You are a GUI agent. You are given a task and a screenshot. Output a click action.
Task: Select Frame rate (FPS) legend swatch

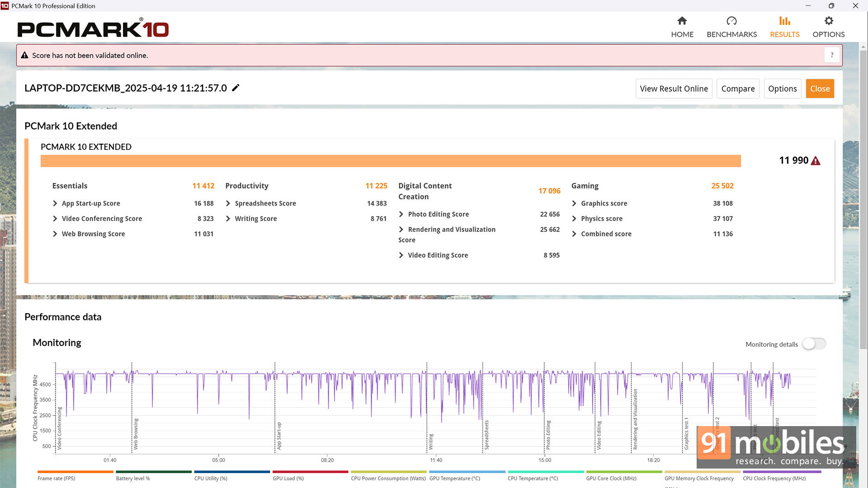[x=75, y=472]
